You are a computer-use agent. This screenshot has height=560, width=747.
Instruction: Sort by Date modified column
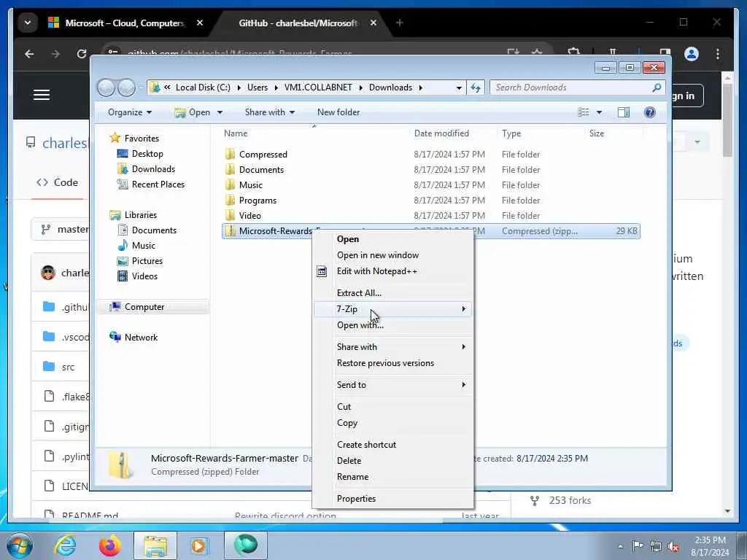coord(441,133)
